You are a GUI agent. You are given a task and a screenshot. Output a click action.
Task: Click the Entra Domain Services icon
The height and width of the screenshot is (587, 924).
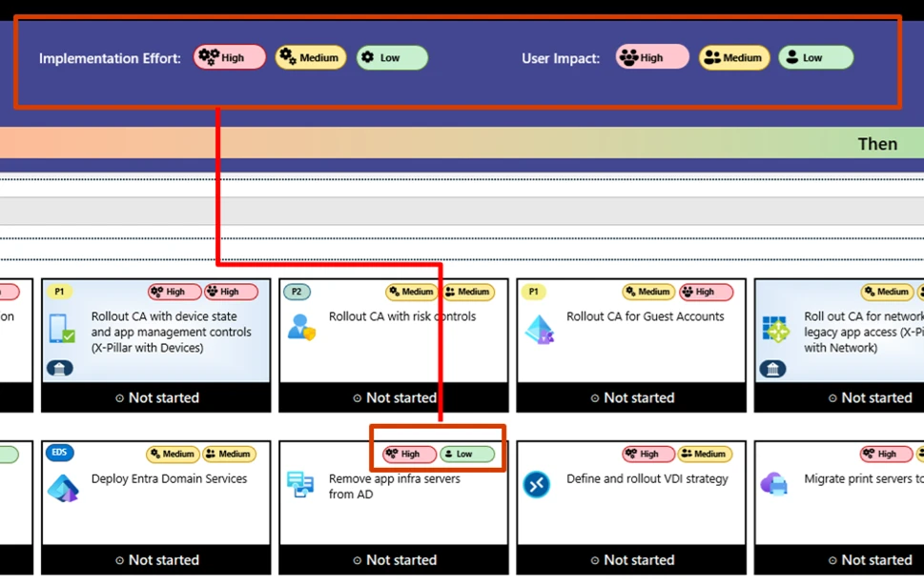(63, 487)
